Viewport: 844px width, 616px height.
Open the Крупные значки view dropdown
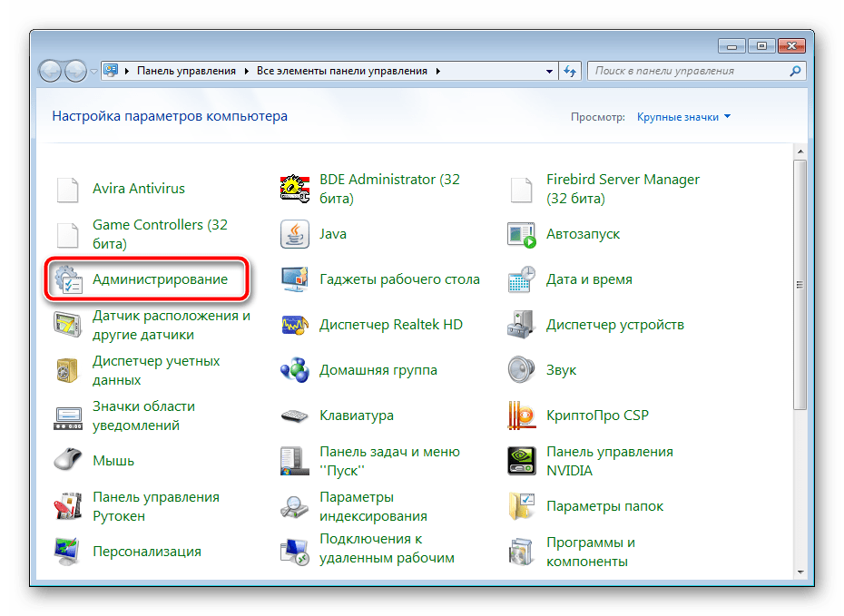tap(683, 117)
